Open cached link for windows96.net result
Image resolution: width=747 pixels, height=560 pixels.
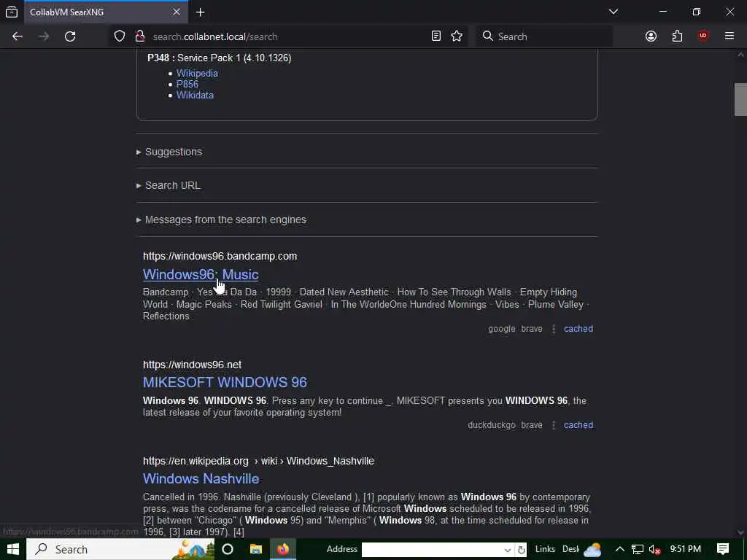(x=578, y=425)
